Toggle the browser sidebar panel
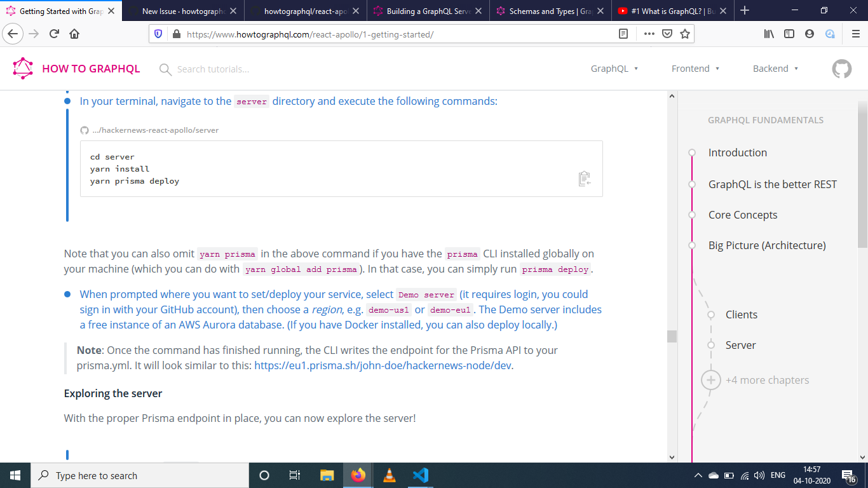868x488 pixels. 789,34
